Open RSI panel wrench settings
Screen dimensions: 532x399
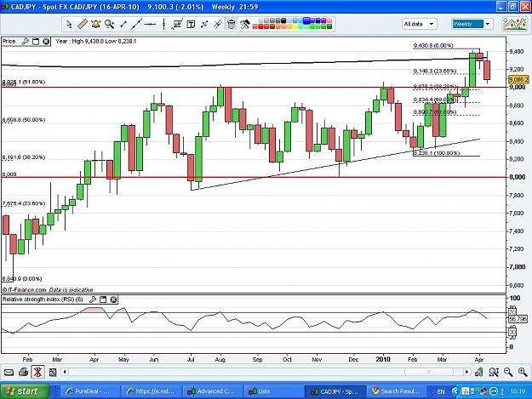[93, 299]
